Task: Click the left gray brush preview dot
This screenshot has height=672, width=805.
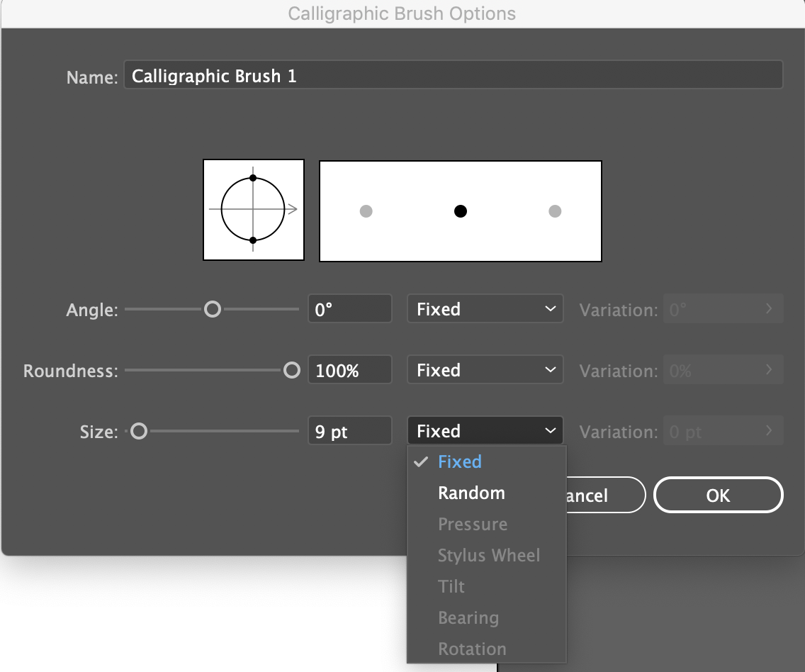Action: [x=366, y=211]
